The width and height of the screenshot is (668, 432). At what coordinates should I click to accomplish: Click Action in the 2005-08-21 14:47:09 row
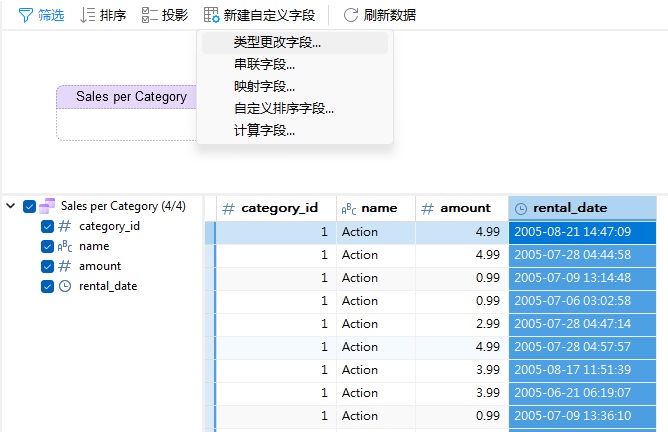coord(376,232)
